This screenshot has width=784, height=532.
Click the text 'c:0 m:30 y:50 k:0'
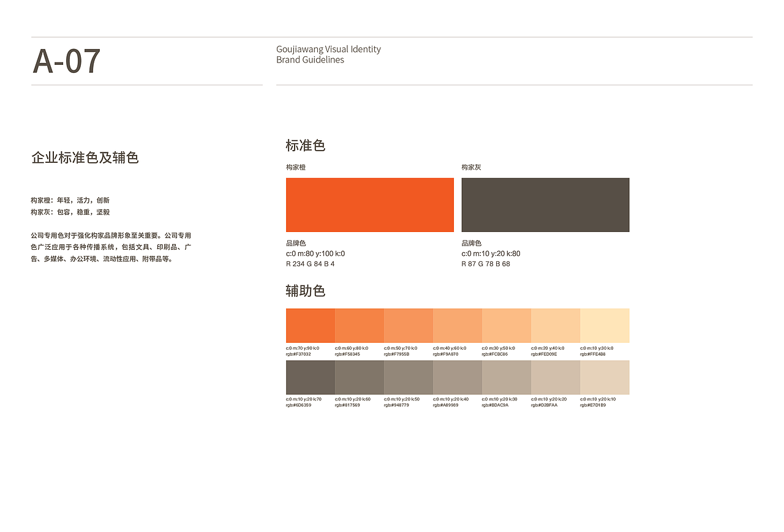(x=499, y=348)
